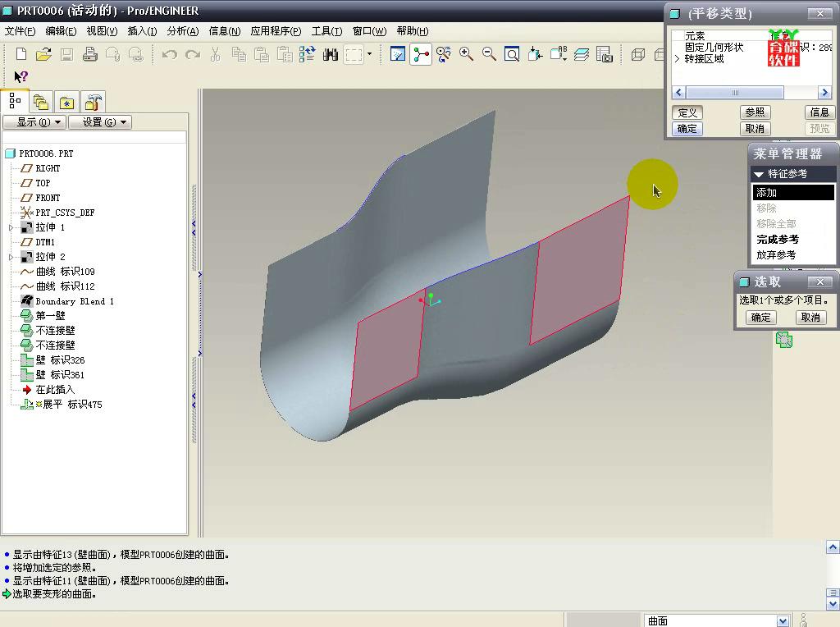
Task: Open the dropdown arrow beside selection box
Action: tap(369, 54)
